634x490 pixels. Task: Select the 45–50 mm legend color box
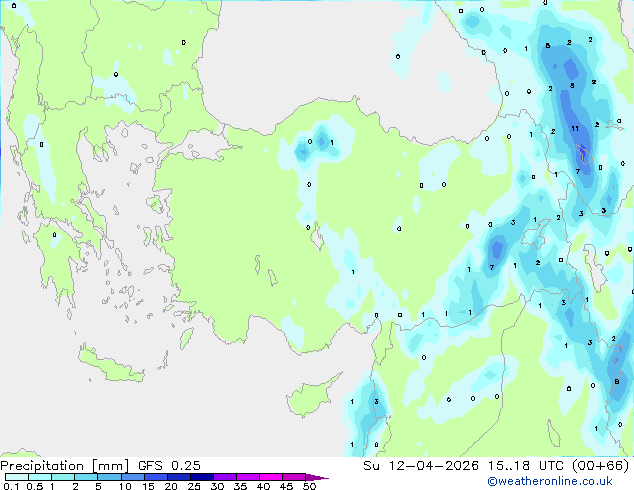point(294,477)
